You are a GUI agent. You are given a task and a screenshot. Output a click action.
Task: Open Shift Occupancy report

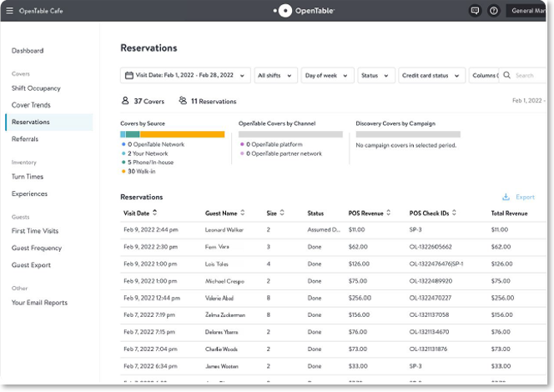[36, 88]
